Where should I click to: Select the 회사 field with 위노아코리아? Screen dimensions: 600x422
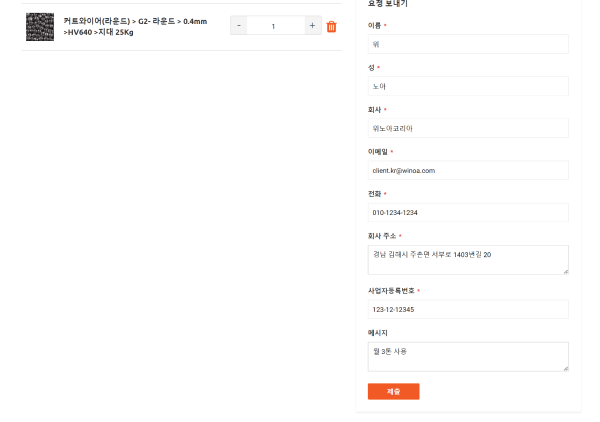[468, 128]
